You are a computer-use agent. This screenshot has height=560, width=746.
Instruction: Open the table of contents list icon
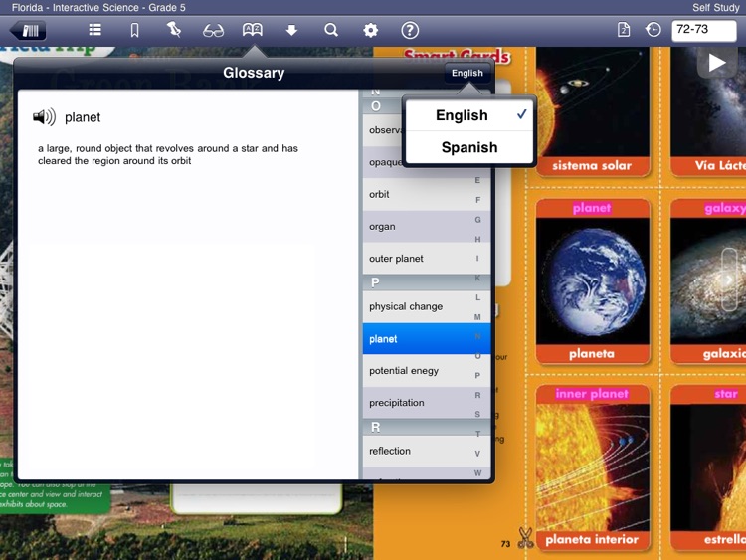coord(95,30)
